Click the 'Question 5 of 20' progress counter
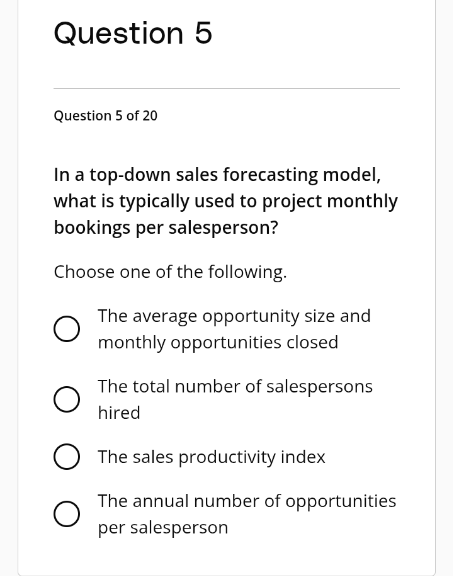This screenshot has height=576, width=453. [x=105, y=116]
